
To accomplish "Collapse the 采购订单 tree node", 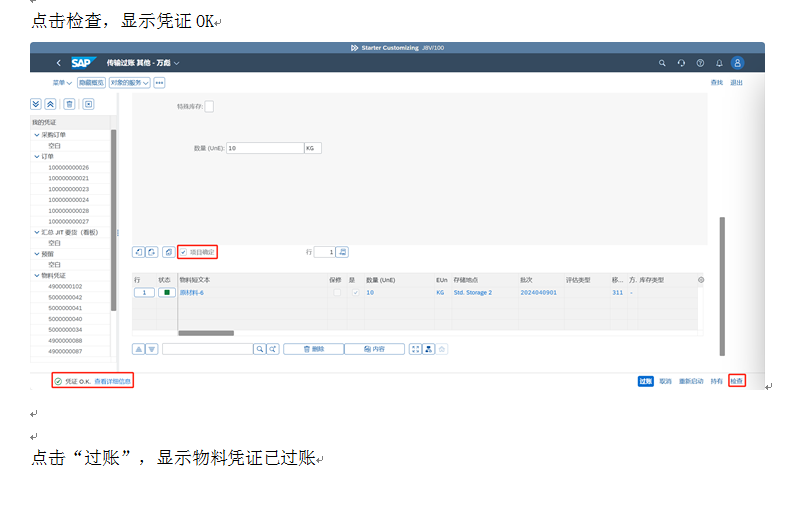I will pyautogui.click(x=37, y=135).
